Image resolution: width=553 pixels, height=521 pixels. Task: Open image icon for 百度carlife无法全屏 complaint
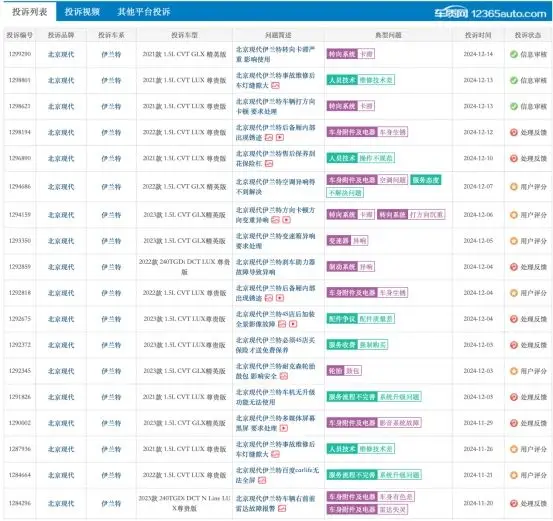click(262, 480)
